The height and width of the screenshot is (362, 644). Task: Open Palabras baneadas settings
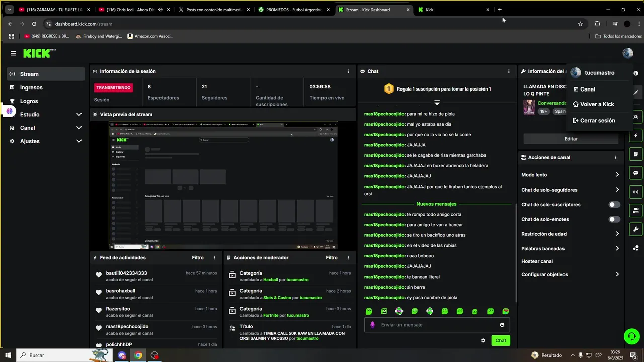pyautogui.click(x=571, y=248)
